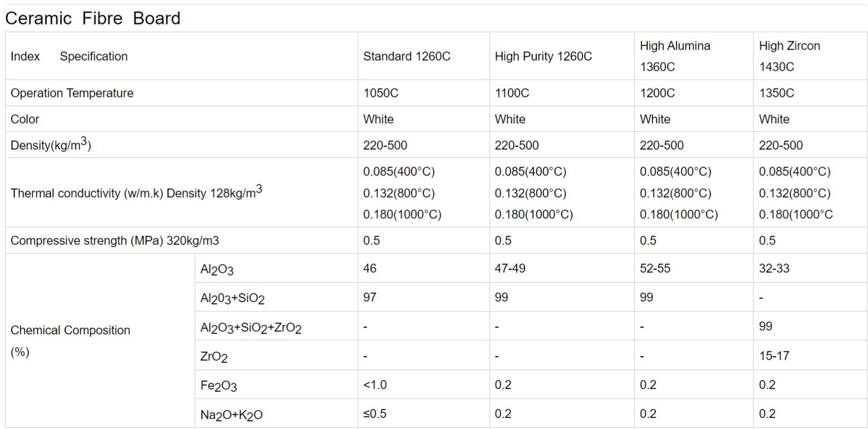
Task: Click the Ceramic Fibre Board heading
Action: pyautogui.click(x=93, y=18)
